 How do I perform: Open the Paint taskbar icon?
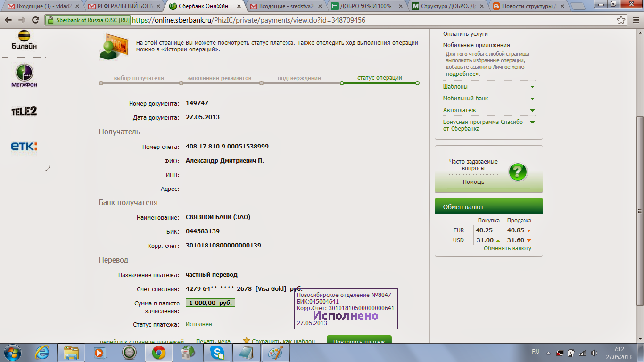[275, 352]
